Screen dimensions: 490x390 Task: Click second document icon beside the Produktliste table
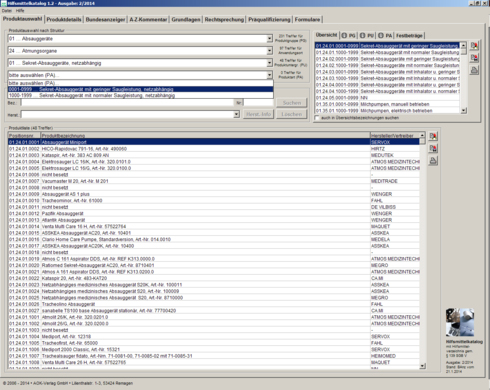point(433,148)
